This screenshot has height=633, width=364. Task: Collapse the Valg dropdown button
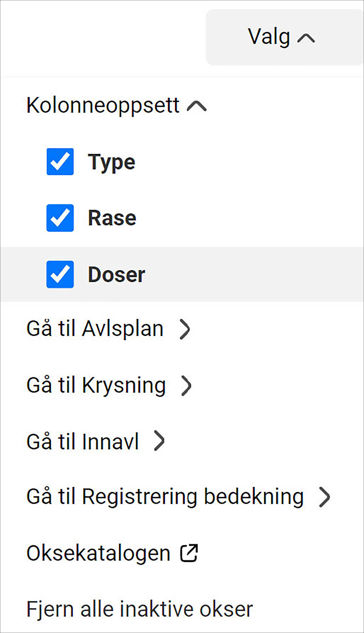tap(285, 37)
